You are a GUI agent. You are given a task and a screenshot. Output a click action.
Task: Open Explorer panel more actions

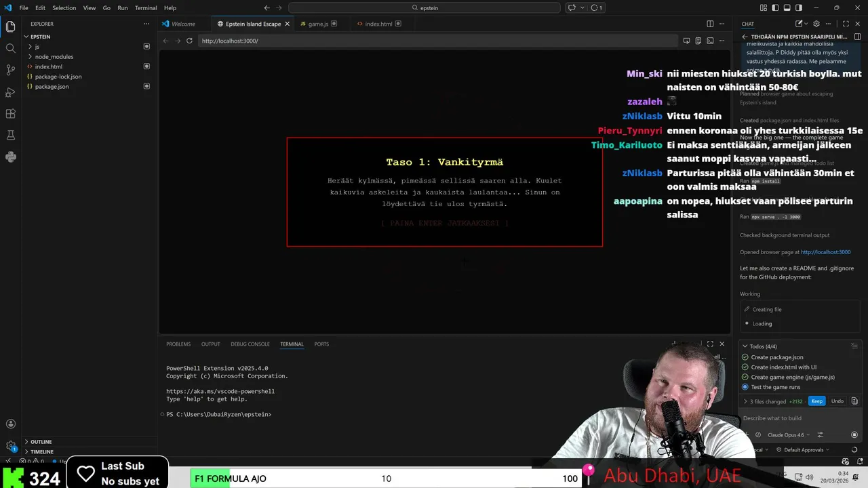[146, 24]
